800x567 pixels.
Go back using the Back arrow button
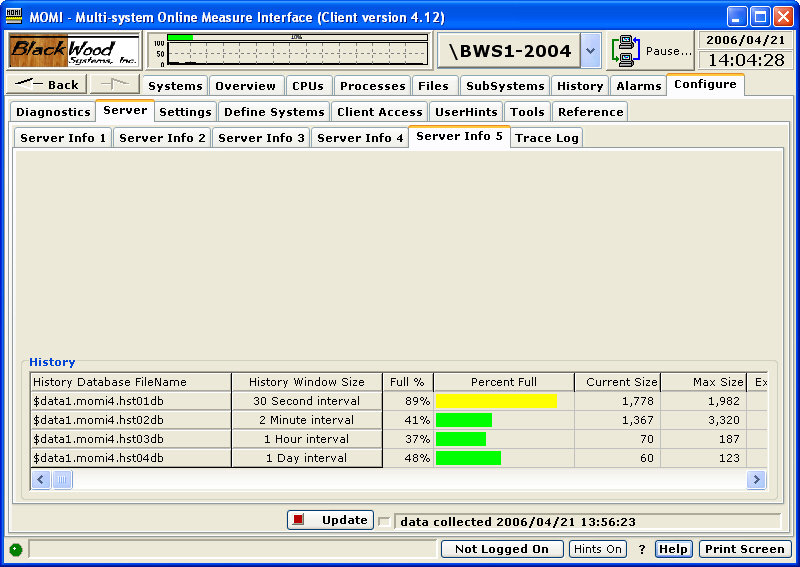click(47, 85)
